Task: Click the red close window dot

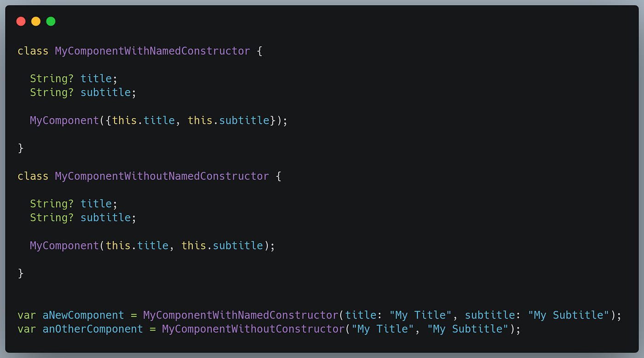Action: click(x=21, y=21)
